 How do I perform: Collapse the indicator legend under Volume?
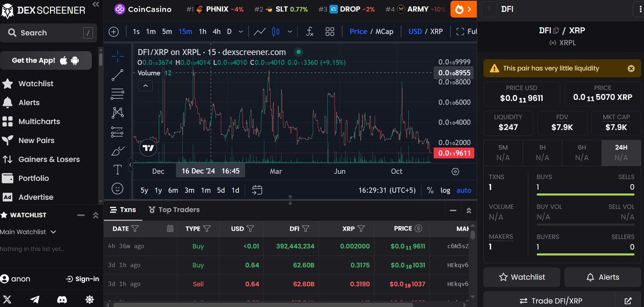coord(145,85)
